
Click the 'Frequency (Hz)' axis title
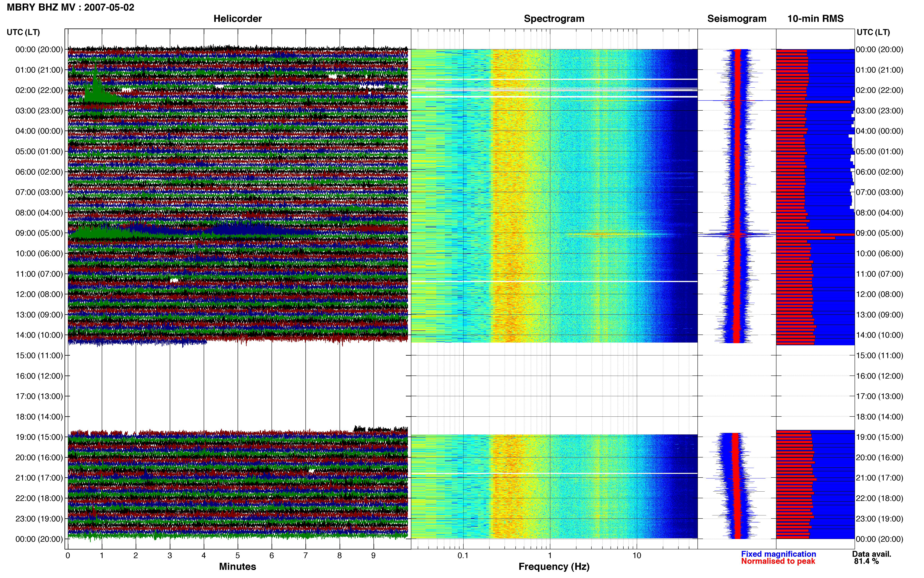pos(554,566)
